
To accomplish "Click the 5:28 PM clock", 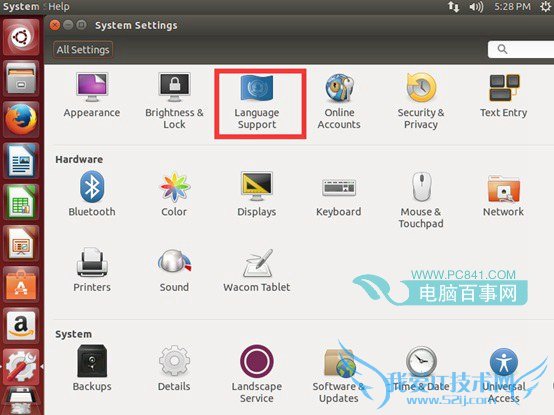I will point(512,6).
